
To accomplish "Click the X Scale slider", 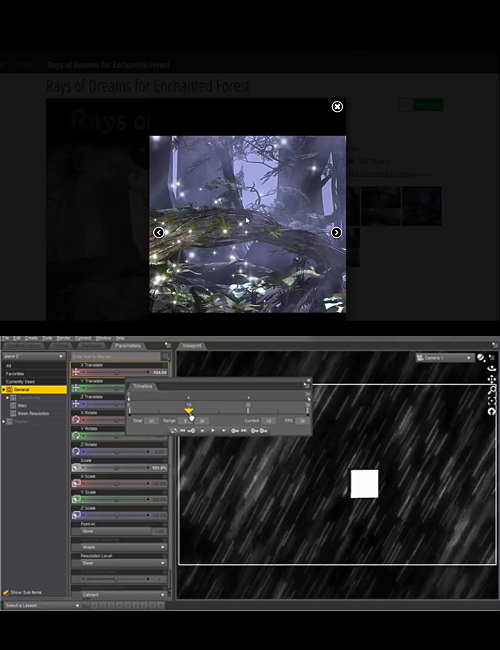I will 116,483.
